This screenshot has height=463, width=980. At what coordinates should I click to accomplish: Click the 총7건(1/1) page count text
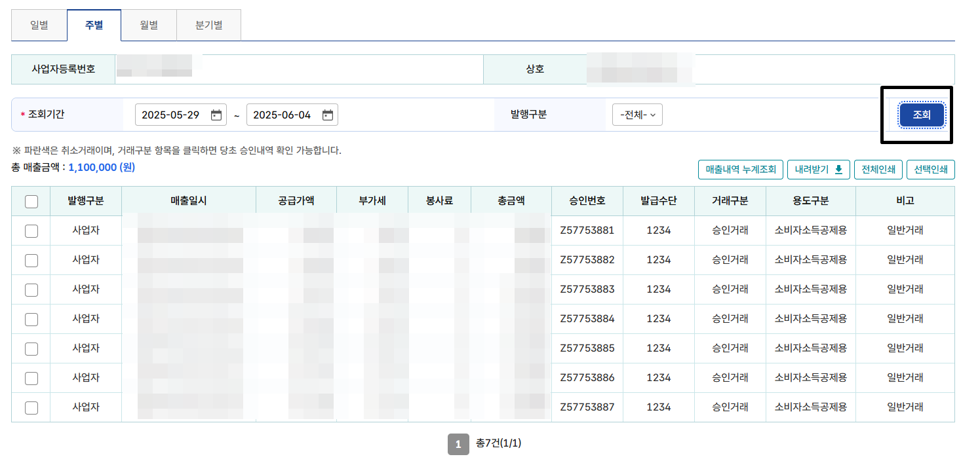pyautogui.click(x=498, y=444)
